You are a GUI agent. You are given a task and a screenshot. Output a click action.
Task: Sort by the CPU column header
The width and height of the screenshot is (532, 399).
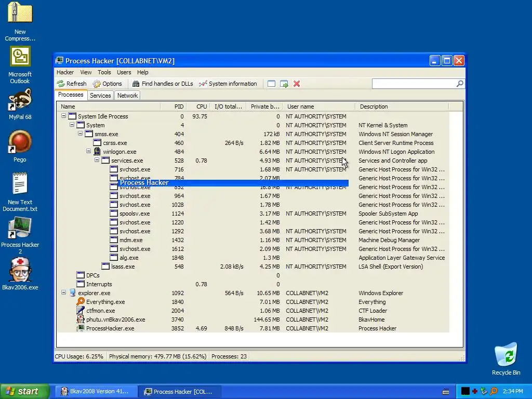coord(198,107)
